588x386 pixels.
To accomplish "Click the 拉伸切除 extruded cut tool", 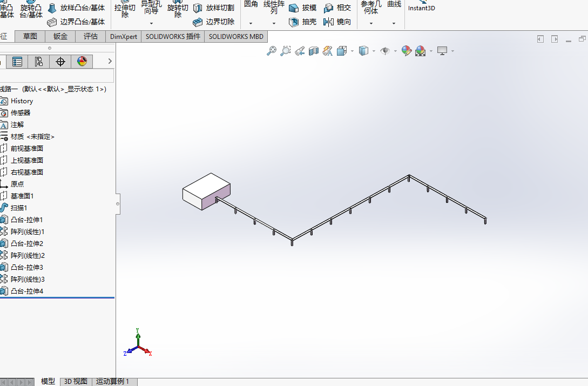I will tap(125, 9).
